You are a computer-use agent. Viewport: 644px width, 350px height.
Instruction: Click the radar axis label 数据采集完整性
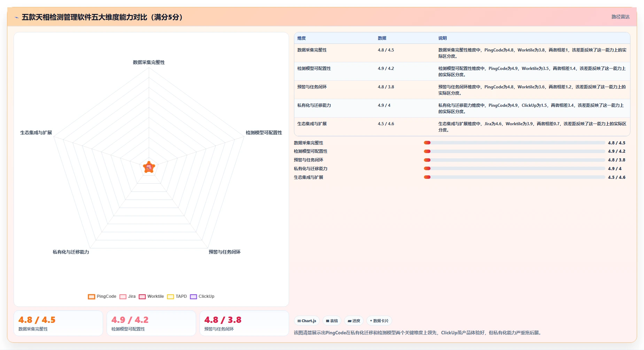click(149, 62)
